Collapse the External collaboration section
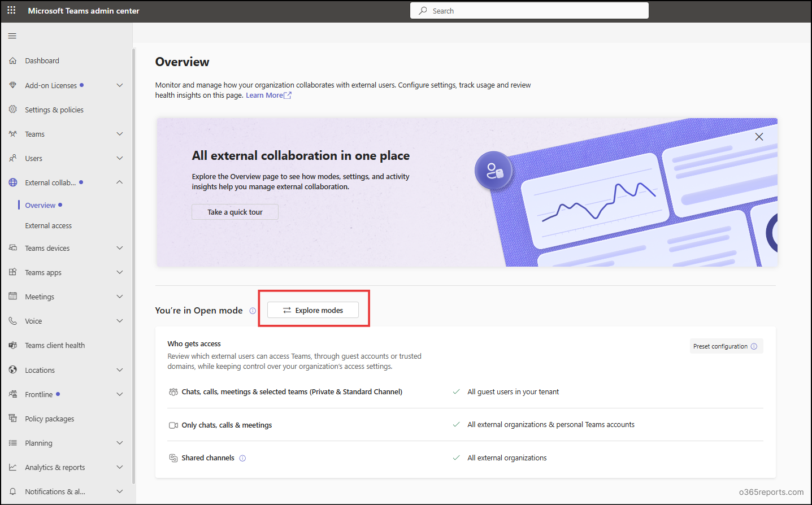 pos(120,182)
